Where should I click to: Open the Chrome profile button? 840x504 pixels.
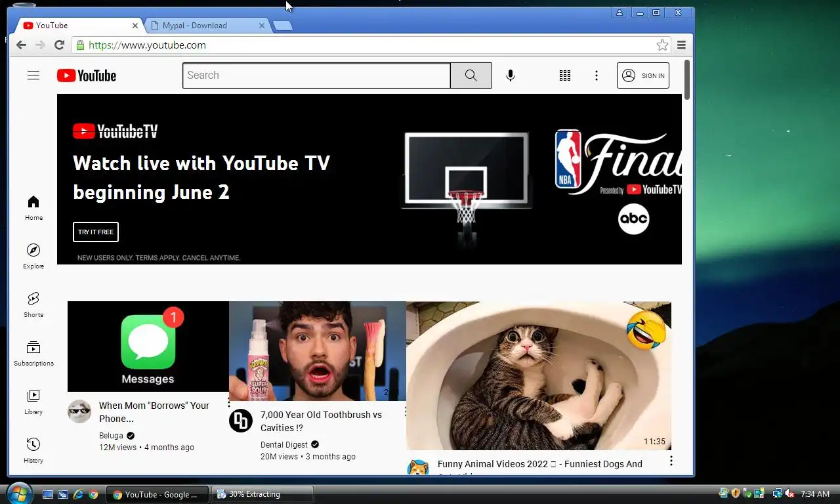click(619, 12)
